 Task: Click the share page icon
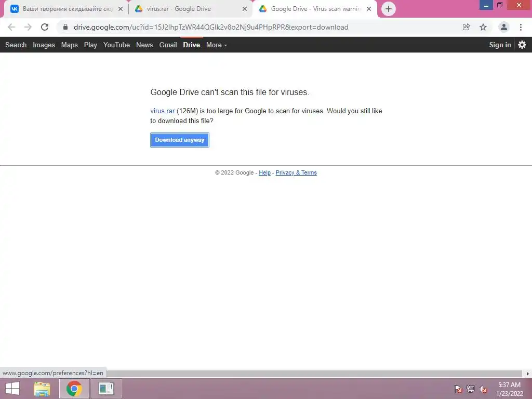(x=467, y=27)
